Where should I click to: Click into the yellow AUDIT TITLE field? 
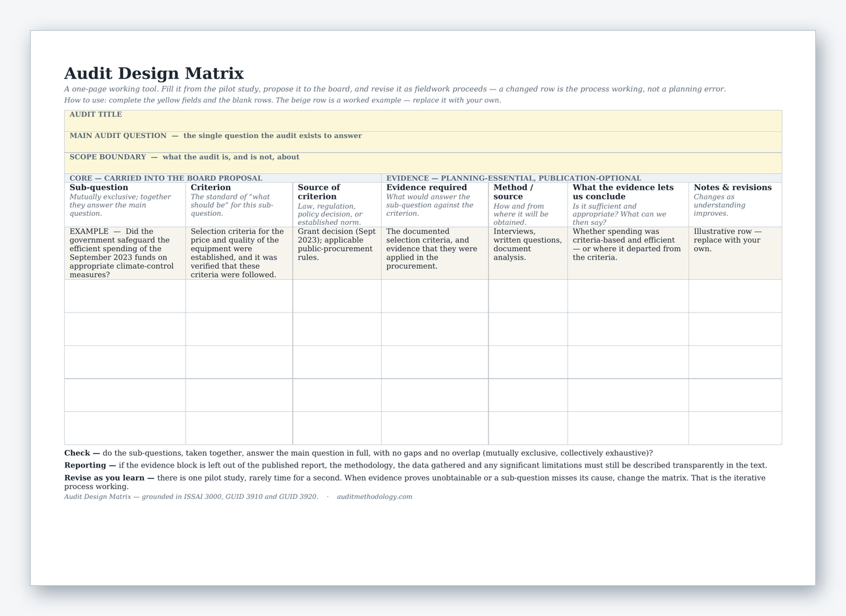click(423, 121)
